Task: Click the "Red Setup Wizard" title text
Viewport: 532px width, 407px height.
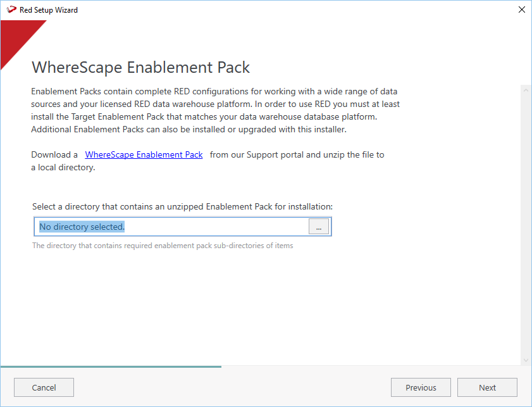Action: click(x=49, y=9)
